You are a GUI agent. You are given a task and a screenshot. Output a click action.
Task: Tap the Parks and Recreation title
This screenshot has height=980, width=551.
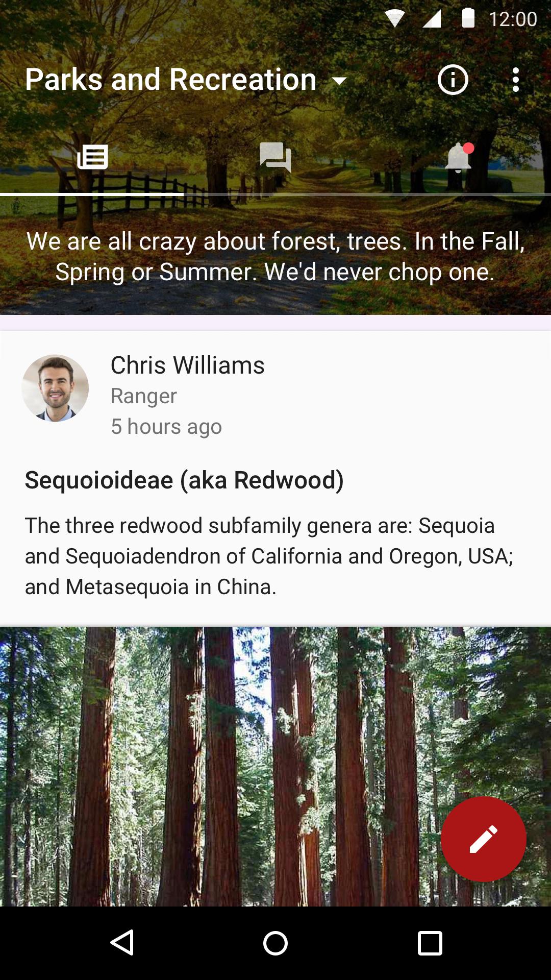pos(171,80)
